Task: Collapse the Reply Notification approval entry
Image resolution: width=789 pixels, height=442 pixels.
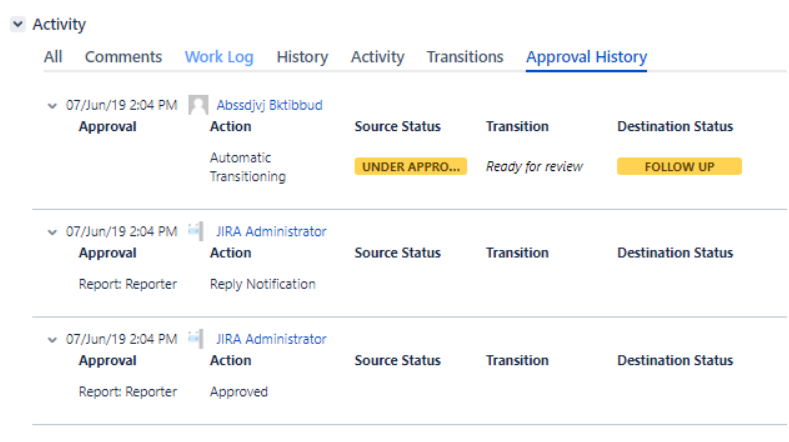Action: click(x=52, y=232)
